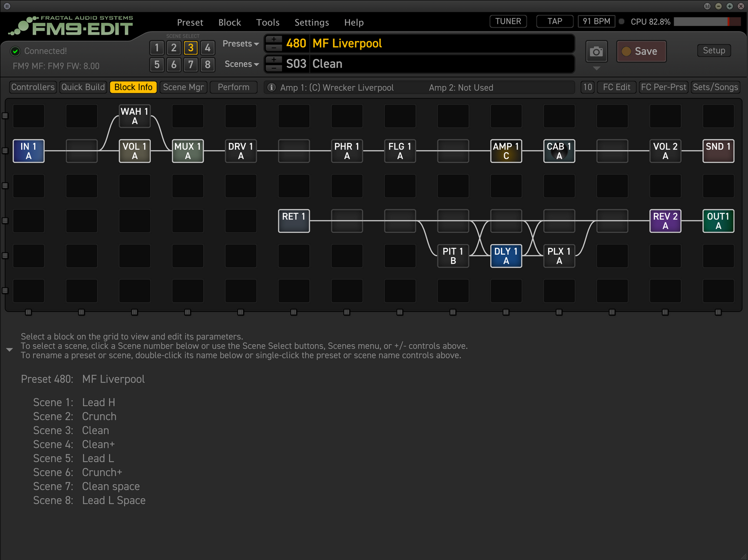Select the IN 1 input block

(x=28, y=151)
